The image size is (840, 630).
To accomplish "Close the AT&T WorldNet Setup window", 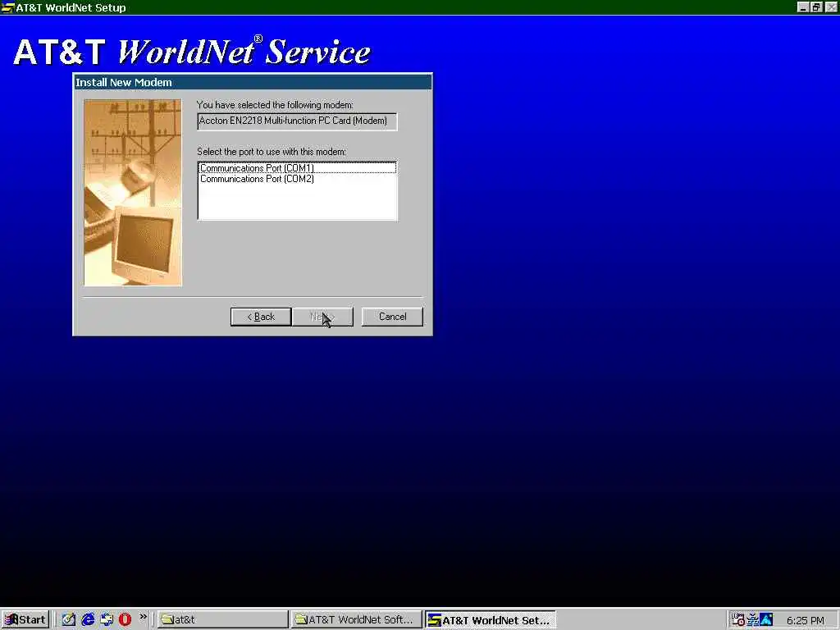I will click(x=831, y=7).
